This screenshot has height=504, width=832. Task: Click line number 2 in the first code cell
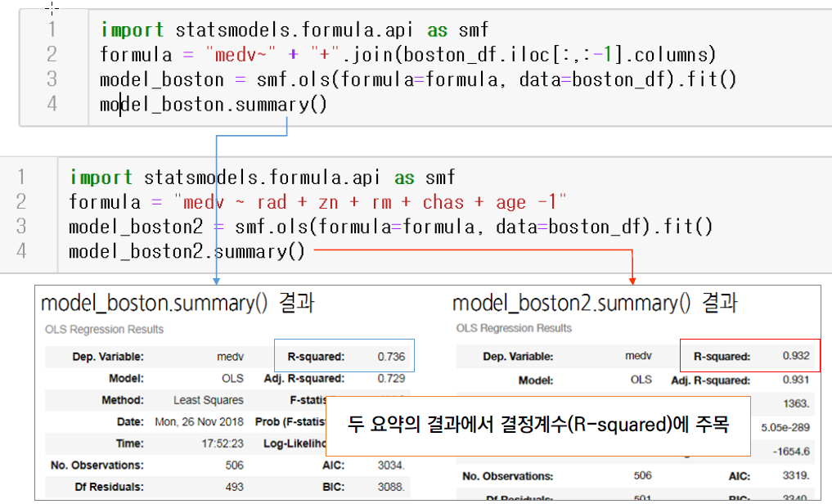click(52, 54)
